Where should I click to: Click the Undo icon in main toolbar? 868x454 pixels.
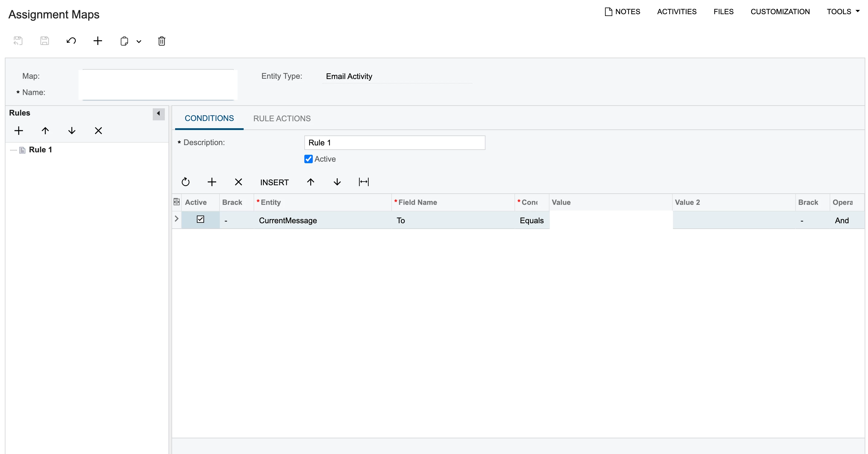(x=71, y=41)
